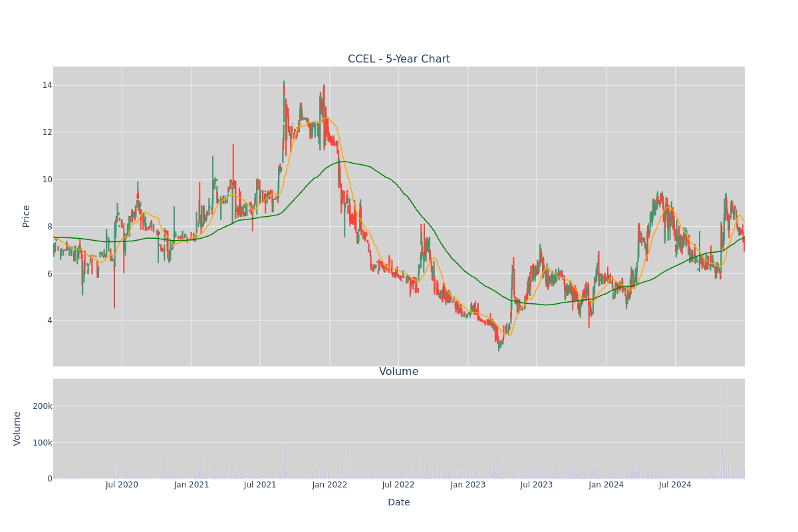Click the 200k volume tick label
This screenshot has width=798, height=532.
(x=43, y=406)
